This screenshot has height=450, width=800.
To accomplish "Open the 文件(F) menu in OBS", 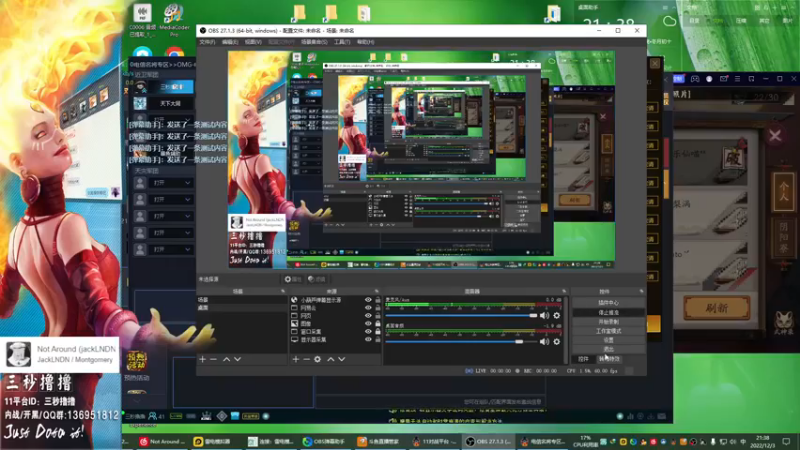I will tap(207, 42).
